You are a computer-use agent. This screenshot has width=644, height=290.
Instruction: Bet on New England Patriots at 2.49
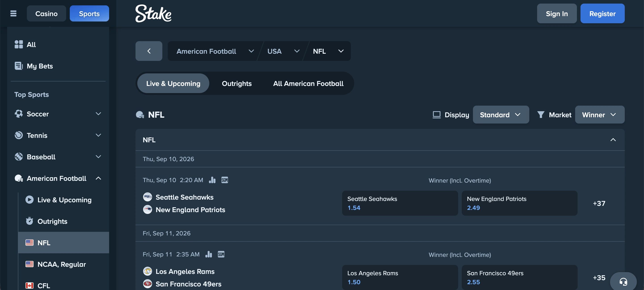(x=519, y=203)
